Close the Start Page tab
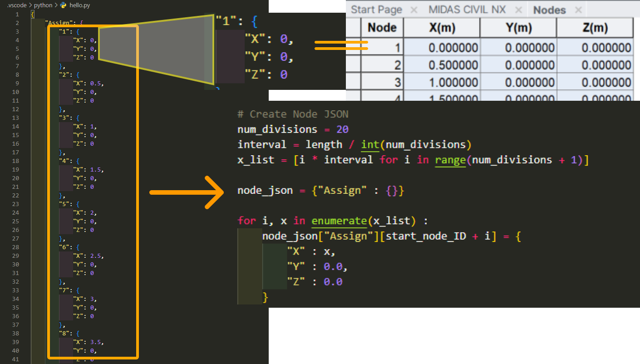The height and width of the screenshot is (364, 640). point(414,10)
